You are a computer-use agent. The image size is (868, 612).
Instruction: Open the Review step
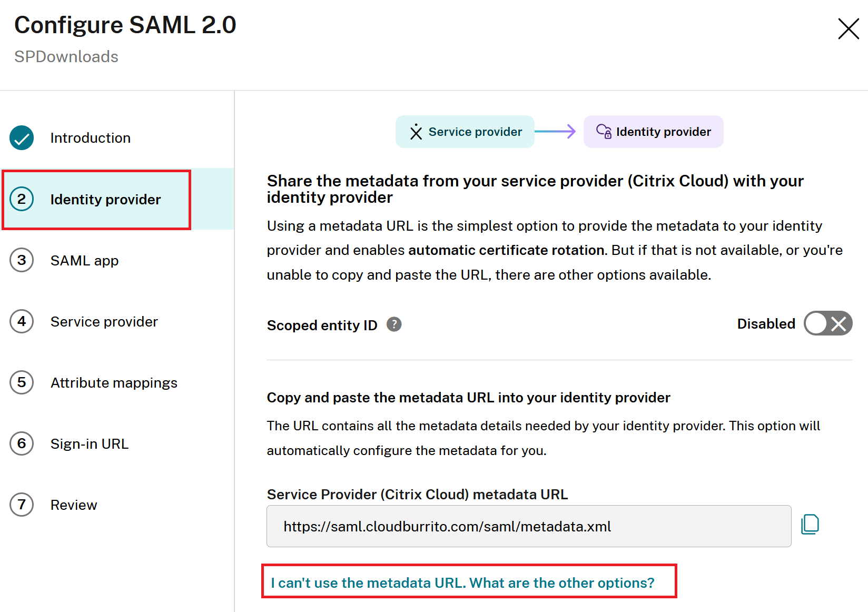[74, 505]
